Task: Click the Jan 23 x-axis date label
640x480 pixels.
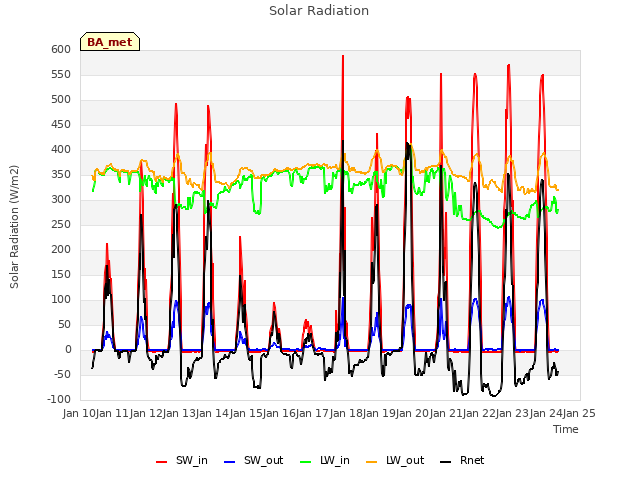Action: 512,414
